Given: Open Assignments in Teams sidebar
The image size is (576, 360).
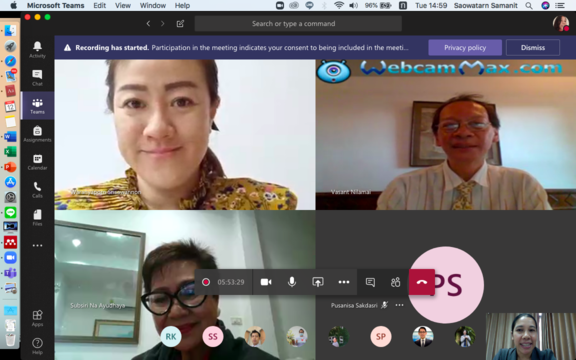Looking at the screenshot, I should [37, 134].
